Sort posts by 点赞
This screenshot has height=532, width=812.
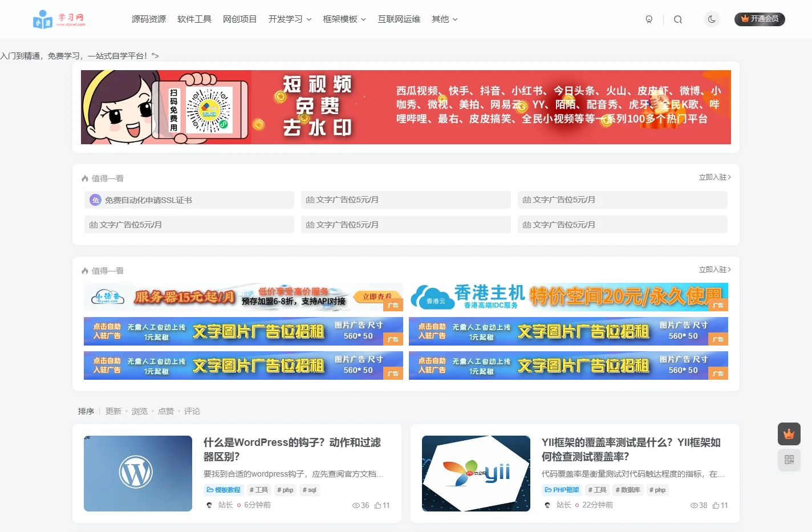coord(166,411)
